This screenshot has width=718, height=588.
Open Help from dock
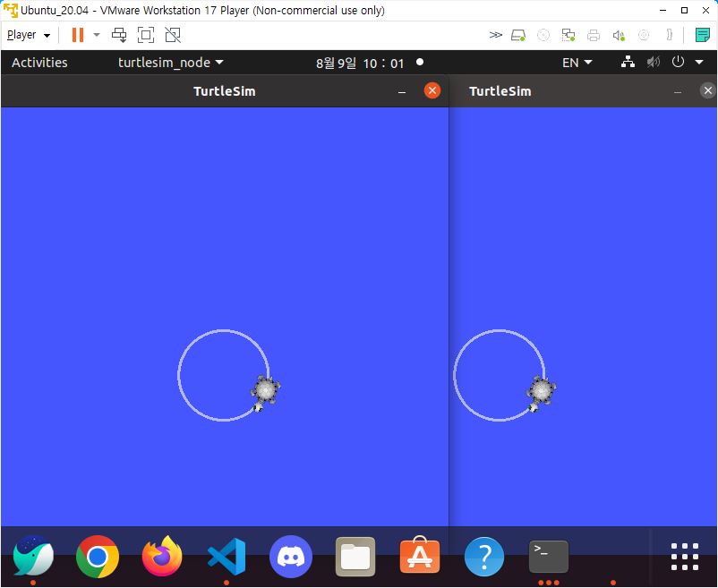pos(484,557)
